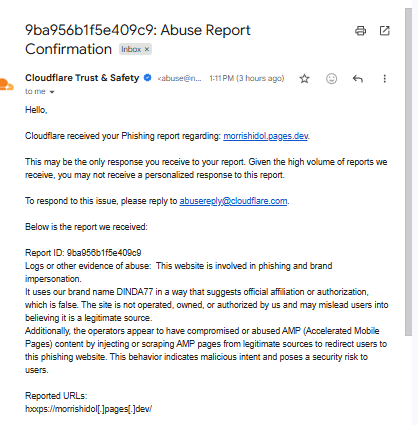Click the Inbox label tag
Image resolution: width=418 pixels, height=425 pixels.
[x=131, y=49]
